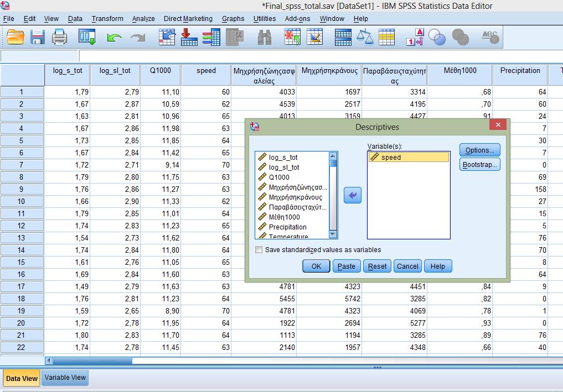
Task: Click OK in Descriptives dialog
Action: pyautogui.click(x=316, y=266)
